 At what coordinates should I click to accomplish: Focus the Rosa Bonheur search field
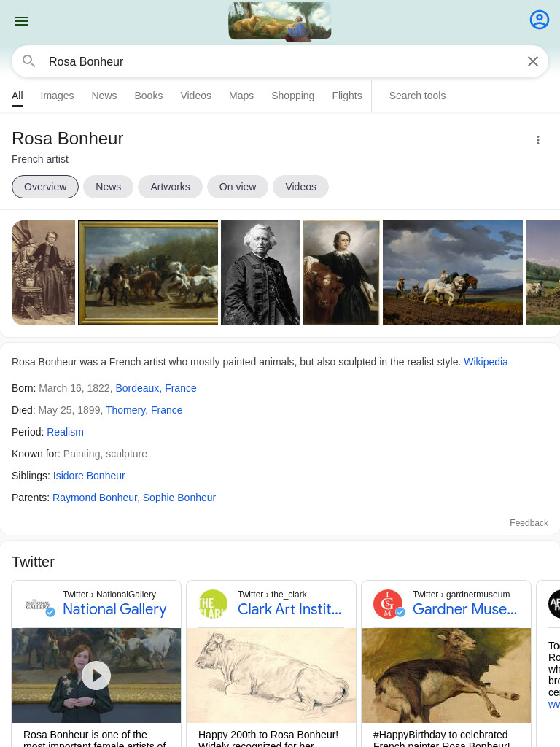point(280,61)
